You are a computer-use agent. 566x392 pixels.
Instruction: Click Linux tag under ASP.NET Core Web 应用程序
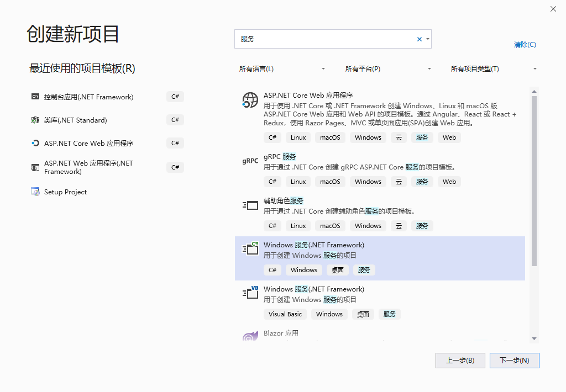point(298,137)
